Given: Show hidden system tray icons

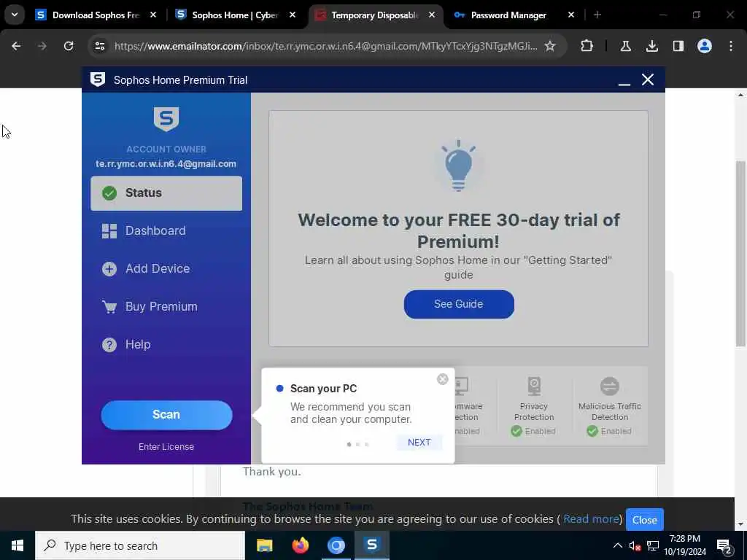Looking at the screenshot, I should (x=617, y=545).
